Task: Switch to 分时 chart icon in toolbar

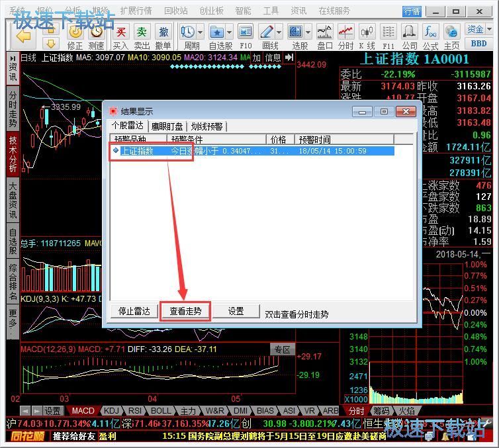Action: click(345, 36)
